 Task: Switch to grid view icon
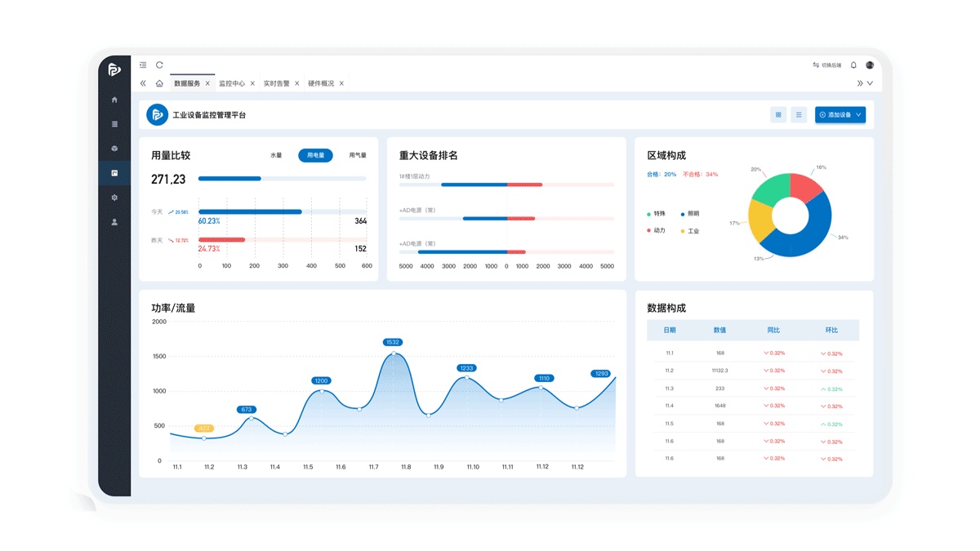[x=778, y=115]
